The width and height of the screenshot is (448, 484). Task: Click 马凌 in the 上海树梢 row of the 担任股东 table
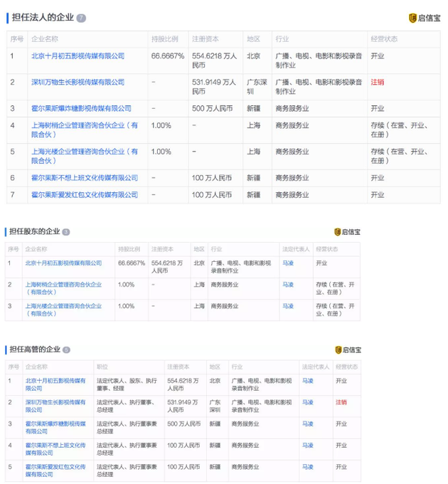click(288, 285)
